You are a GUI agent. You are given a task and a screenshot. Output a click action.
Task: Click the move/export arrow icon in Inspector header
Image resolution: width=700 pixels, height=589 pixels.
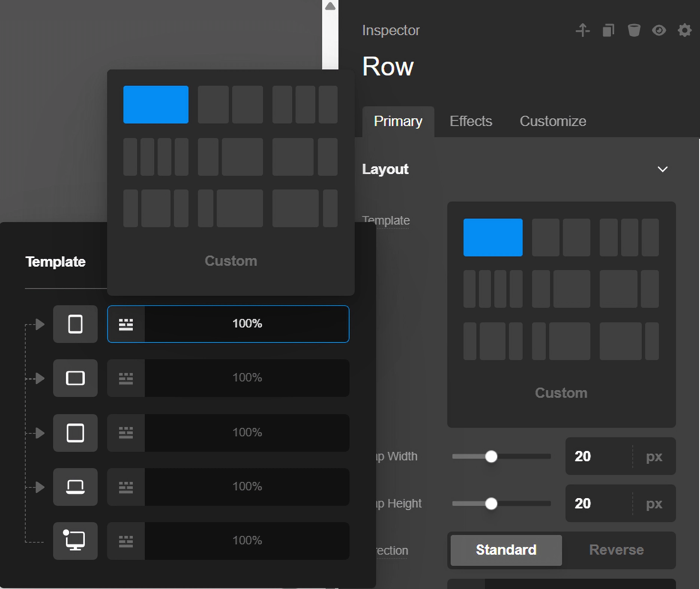click(x=583, y=30)
